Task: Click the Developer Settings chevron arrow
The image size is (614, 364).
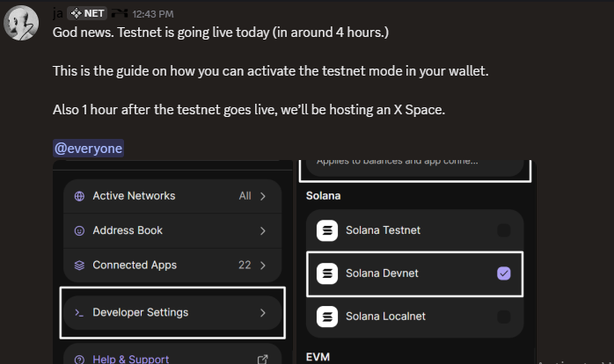Action: click(263, 313)
